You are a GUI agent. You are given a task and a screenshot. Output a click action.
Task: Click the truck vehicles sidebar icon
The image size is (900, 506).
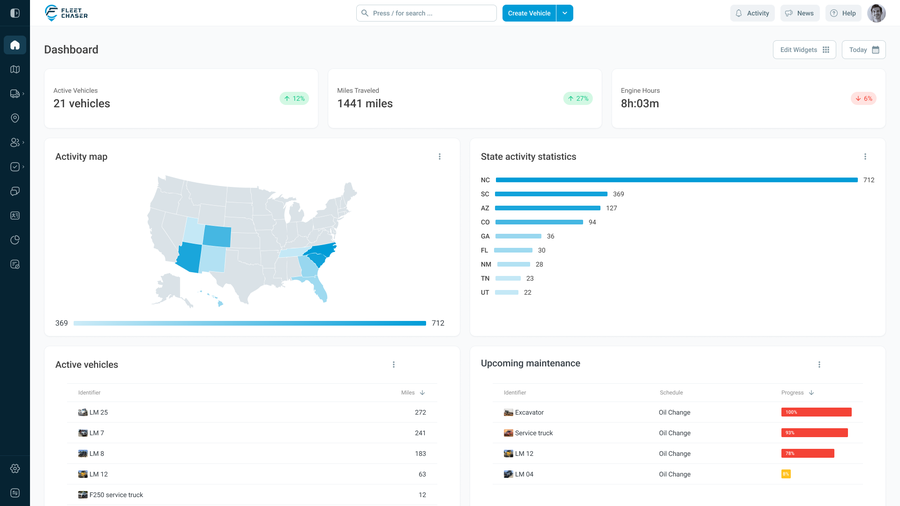(15, 94)
